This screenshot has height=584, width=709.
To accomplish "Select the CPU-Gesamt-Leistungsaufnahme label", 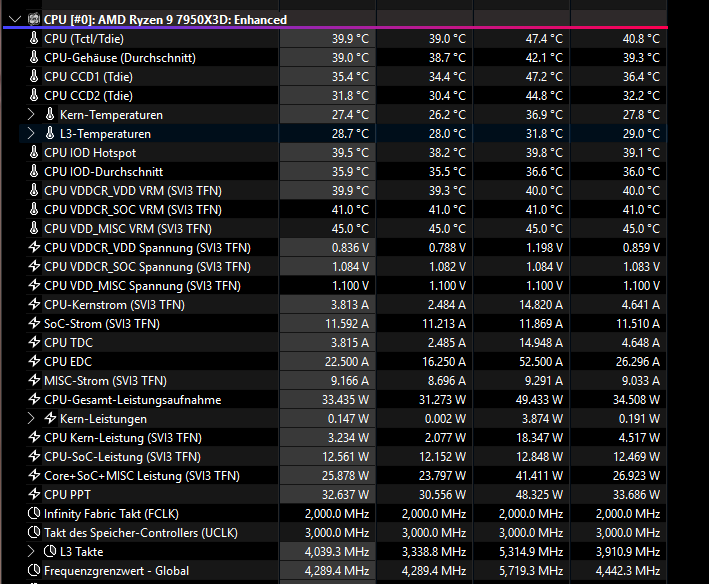I will tap(132, 400).
